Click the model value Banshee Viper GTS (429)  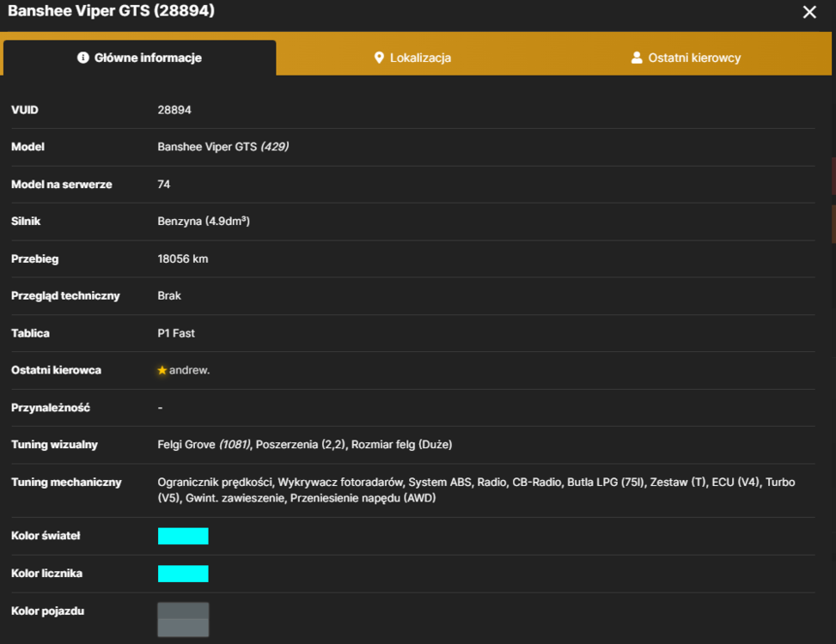click(x=223, y=147)
